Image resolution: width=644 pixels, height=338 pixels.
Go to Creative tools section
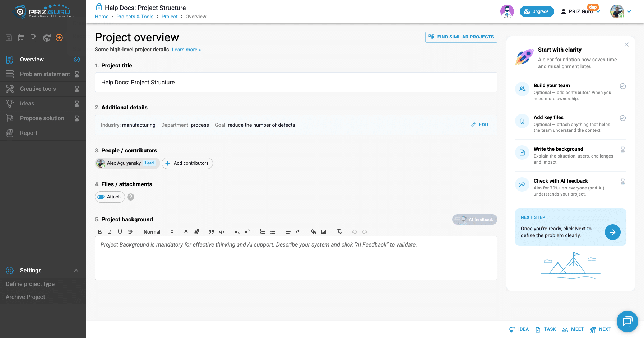click(43, 89)
